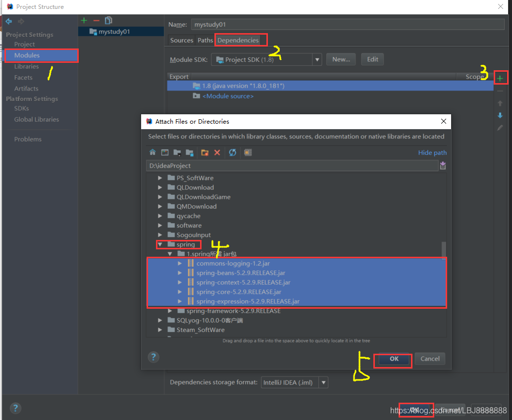Open the Module SDK dropdown

point(317,60)
